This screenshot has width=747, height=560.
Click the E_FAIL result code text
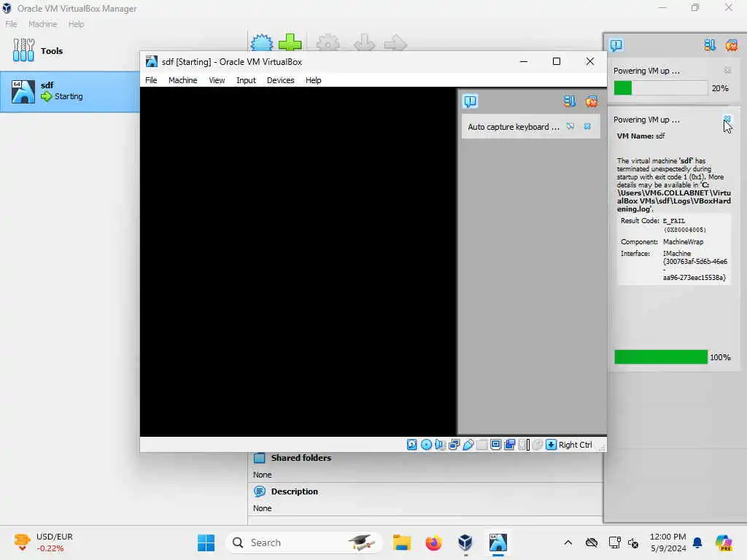click(673, 221)
